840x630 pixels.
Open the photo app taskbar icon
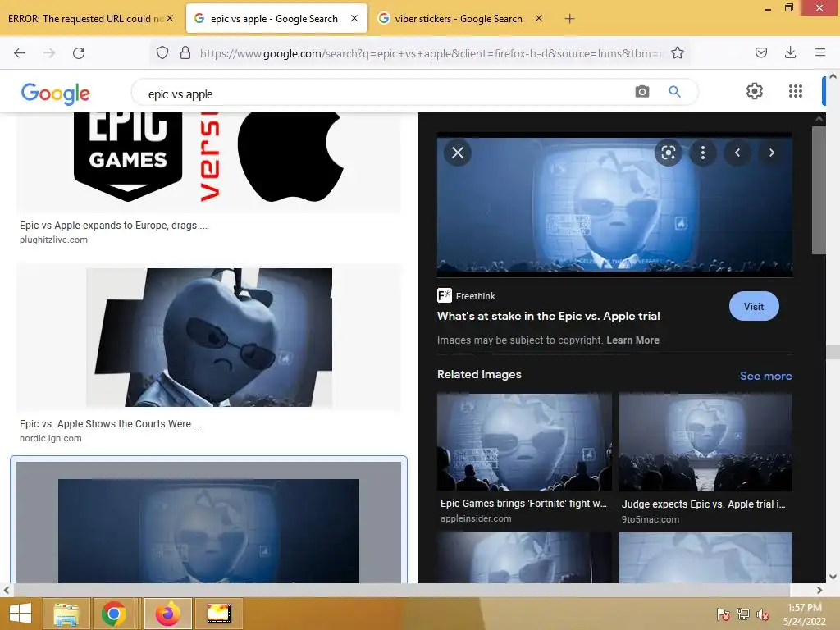pyautogui.click(x=218, y=614)
